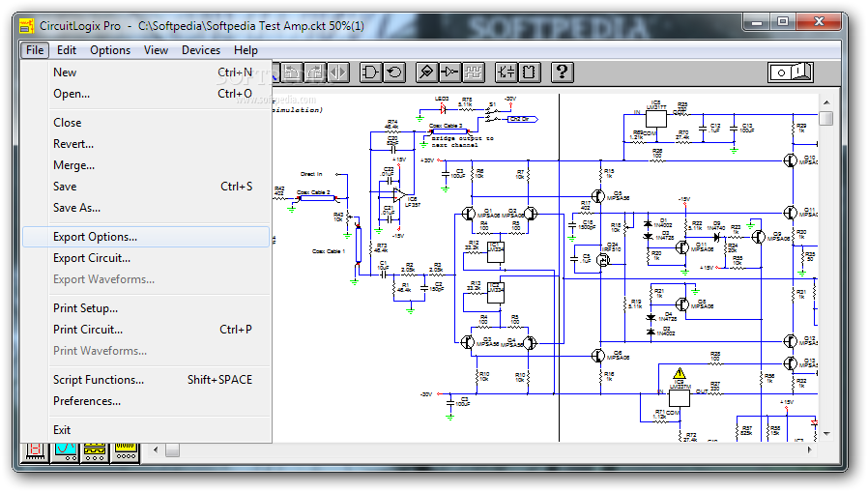
Task: Open the oscilloscope sine wave instrument
Action: pyautogui.click(x=66, y=451)
